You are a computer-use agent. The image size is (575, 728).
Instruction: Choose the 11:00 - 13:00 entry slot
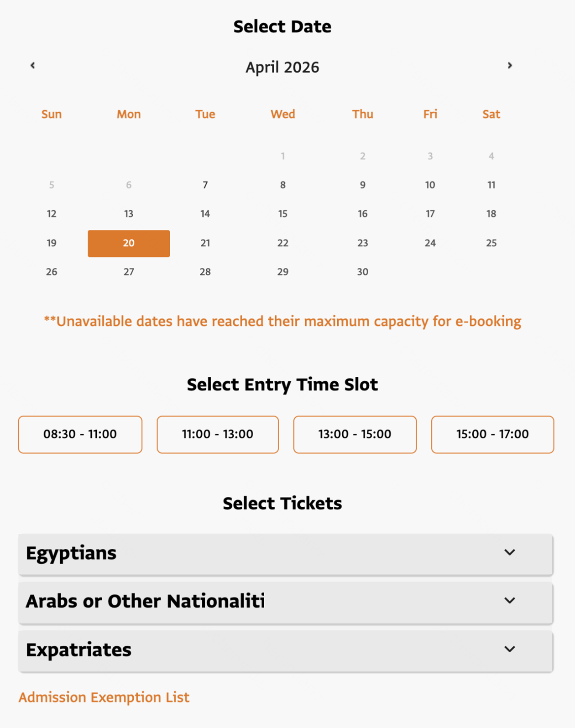coord(218,434)
